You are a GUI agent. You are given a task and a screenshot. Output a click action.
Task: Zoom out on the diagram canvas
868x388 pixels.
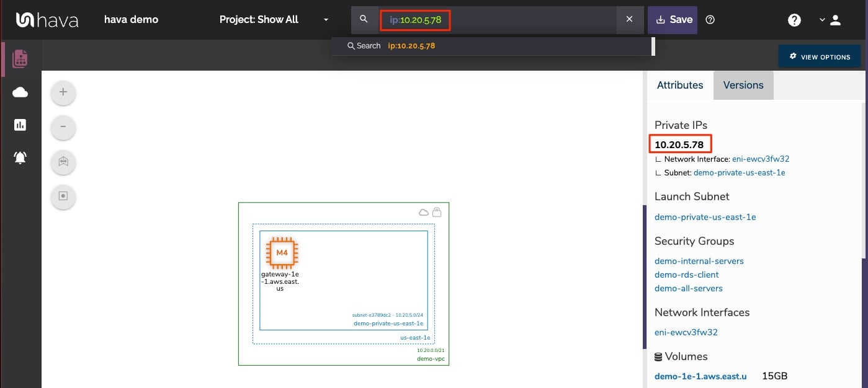(x=63, y=126)
